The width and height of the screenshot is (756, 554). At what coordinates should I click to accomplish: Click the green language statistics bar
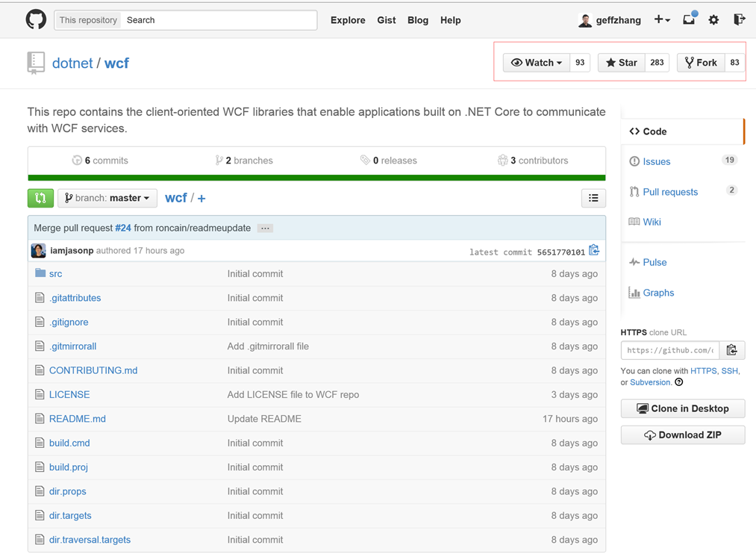point(316,178)
